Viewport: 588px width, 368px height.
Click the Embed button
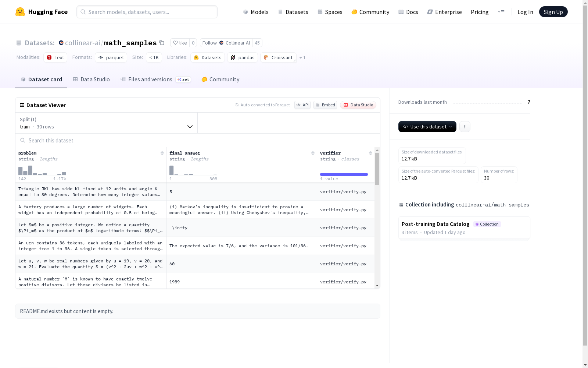(325, 105)
